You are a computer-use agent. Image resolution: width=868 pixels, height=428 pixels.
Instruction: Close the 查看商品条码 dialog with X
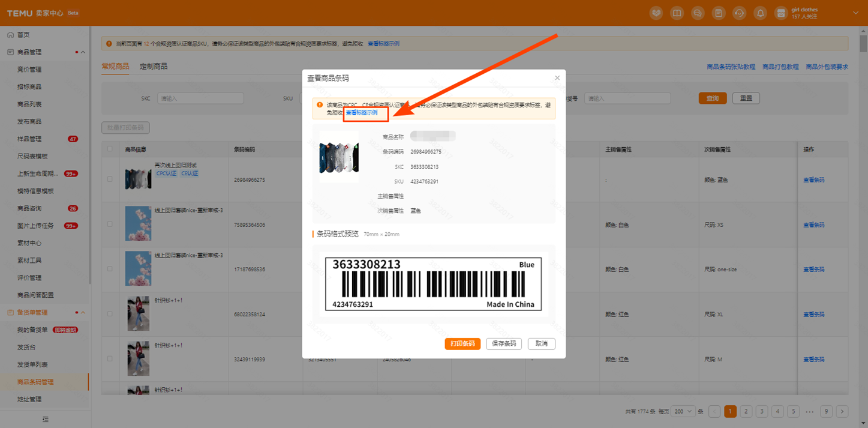point(557,78)
